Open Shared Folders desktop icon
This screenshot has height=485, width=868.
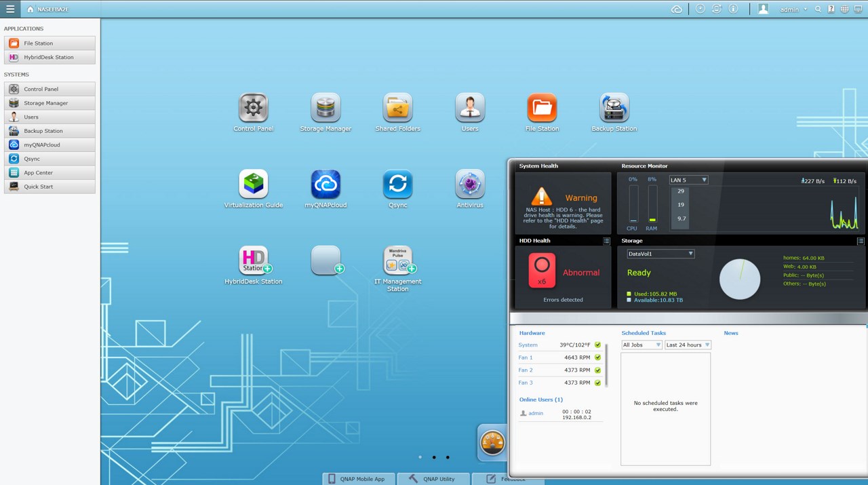coord(398,113)
